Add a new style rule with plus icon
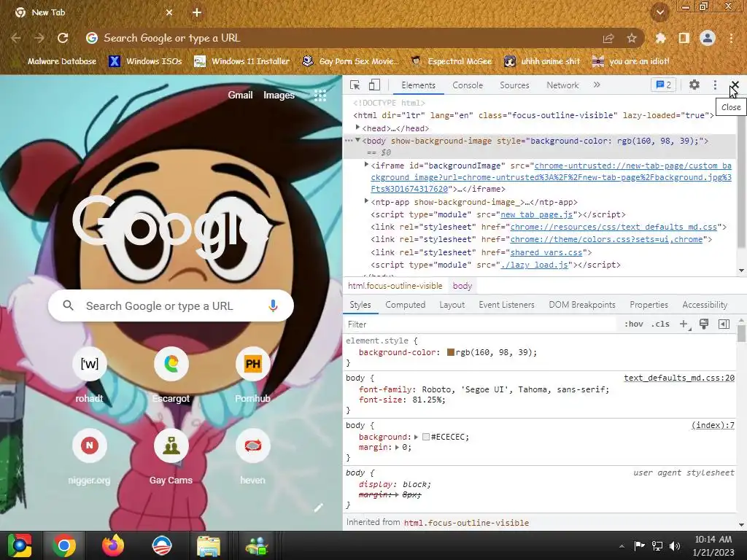This screenshot has width=747, height=560. [684, 324]
